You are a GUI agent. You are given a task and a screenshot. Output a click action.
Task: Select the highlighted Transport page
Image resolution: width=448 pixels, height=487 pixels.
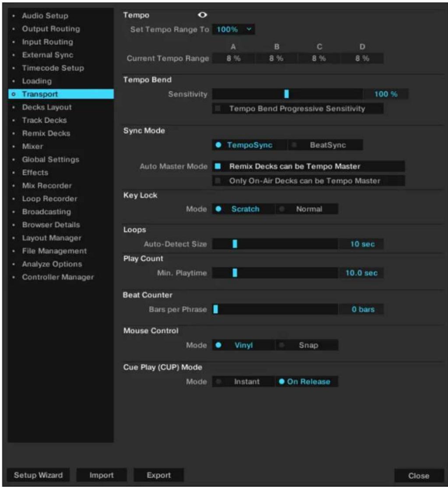click(61, 94)
